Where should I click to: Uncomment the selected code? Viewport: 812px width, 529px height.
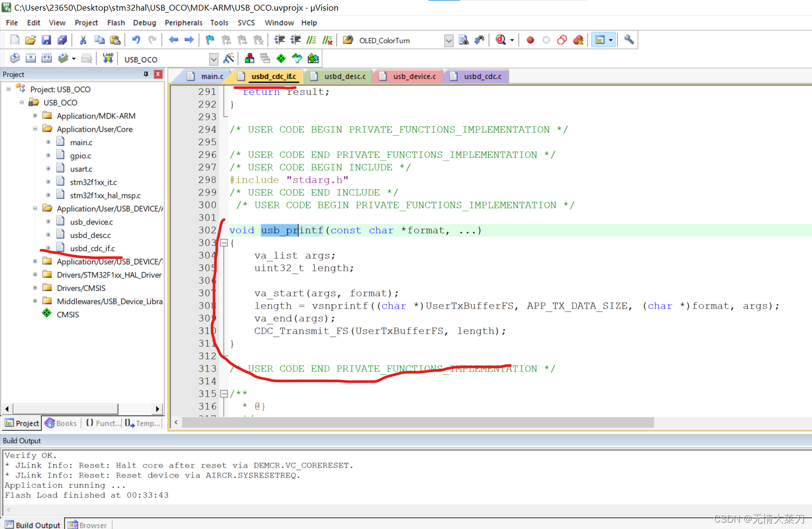328,40
